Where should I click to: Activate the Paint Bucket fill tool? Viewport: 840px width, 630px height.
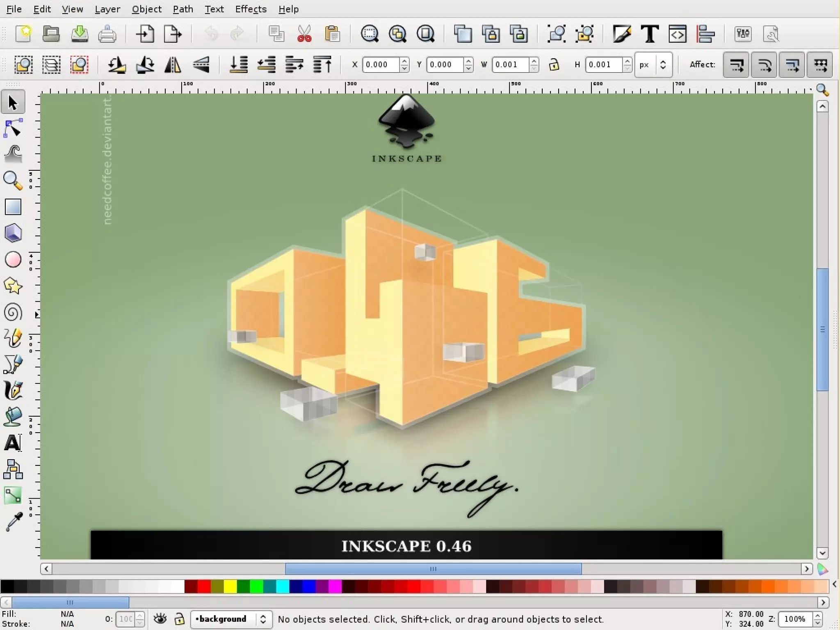(x=13, y=416)
